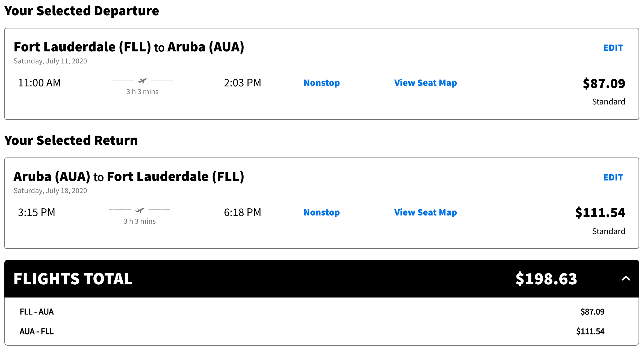Click the 11:00 AM departure time
644x350 pixels.
[x=39, y=83]
